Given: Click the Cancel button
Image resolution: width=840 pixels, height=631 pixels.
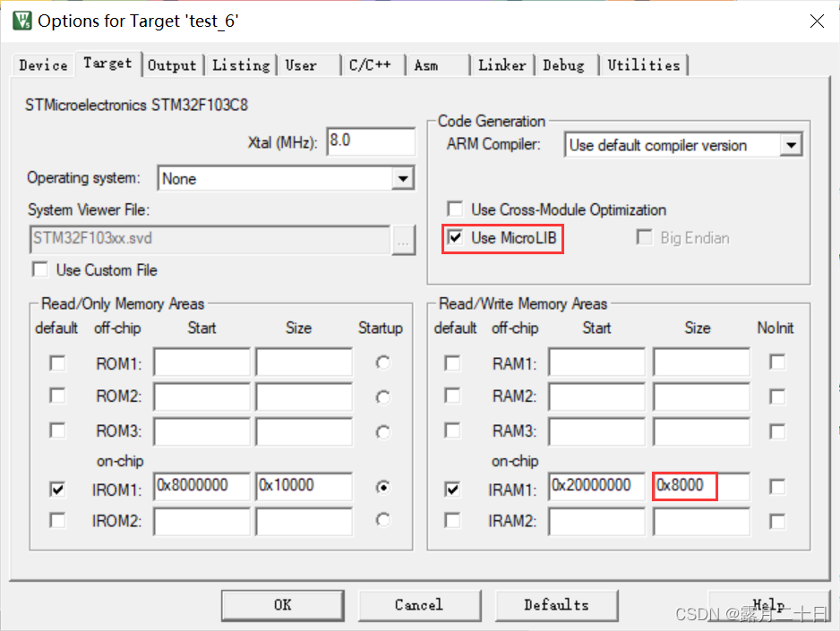Looking at the screenshot, I should click(419, 605).
